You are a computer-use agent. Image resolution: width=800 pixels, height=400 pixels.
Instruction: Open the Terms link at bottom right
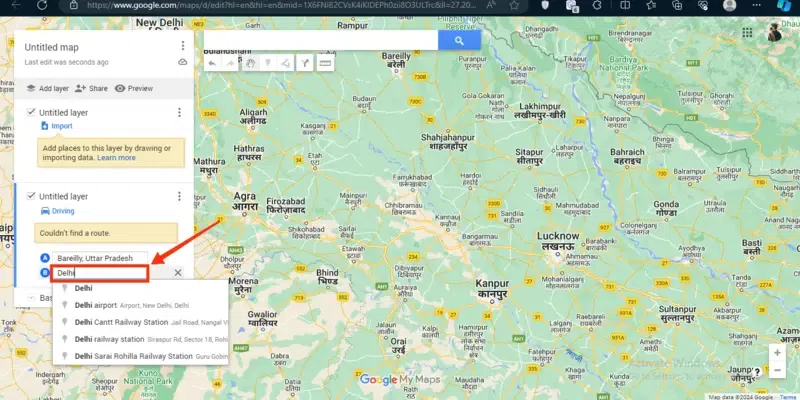(790, 397)
